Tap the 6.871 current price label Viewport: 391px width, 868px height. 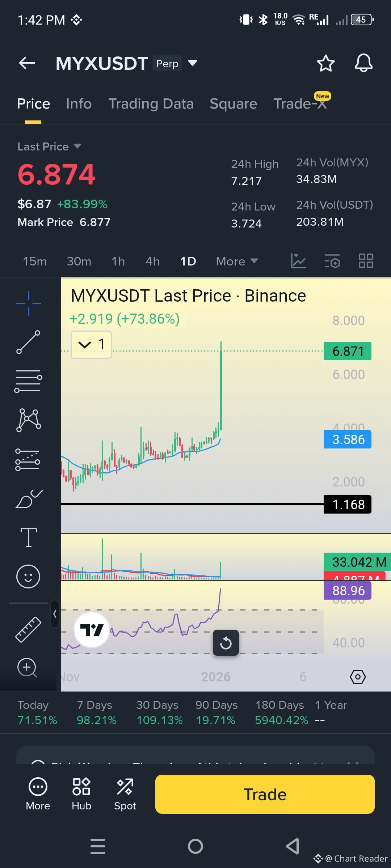tap(348, 351)
